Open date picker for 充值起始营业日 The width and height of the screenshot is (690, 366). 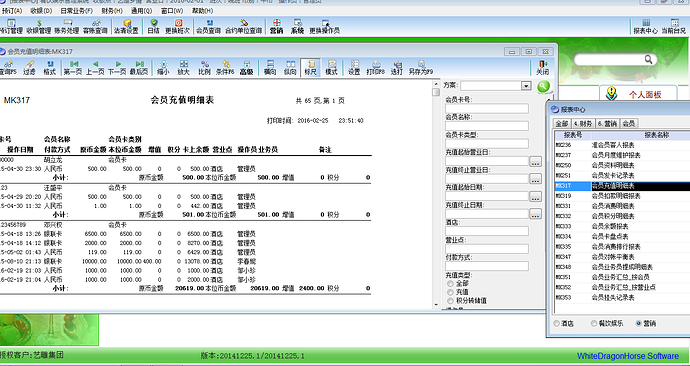tap(535, 162)
